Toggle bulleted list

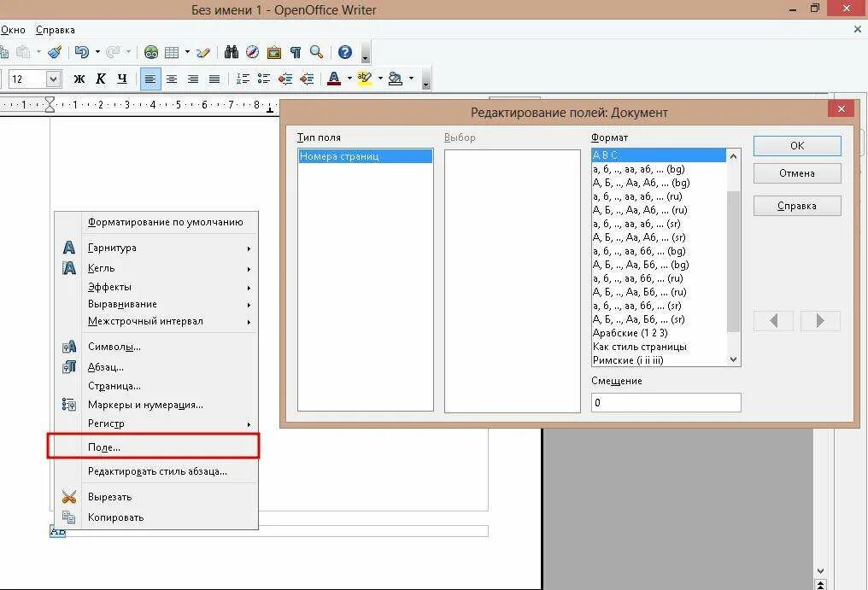pos(263,79)
